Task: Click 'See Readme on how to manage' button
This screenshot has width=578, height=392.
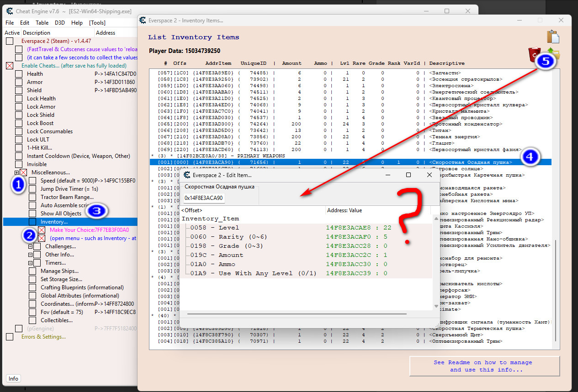Action: [x=484, y=366]
